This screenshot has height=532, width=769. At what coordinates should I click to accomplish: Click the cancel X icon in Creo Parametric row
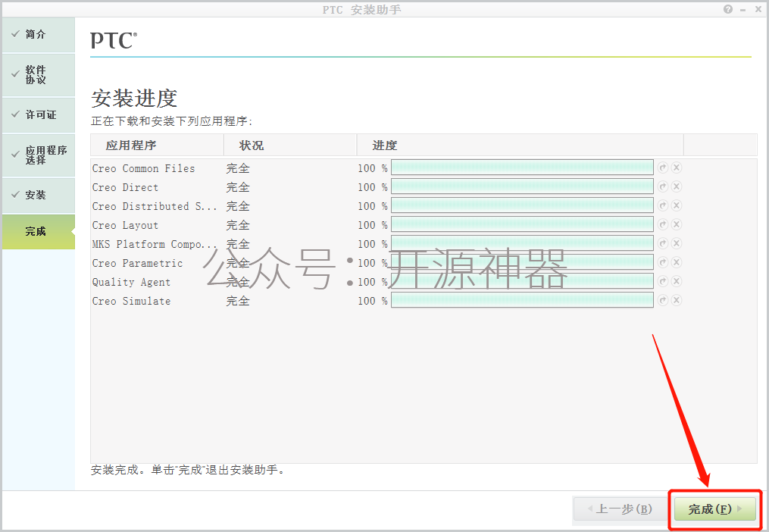(677, 262)
